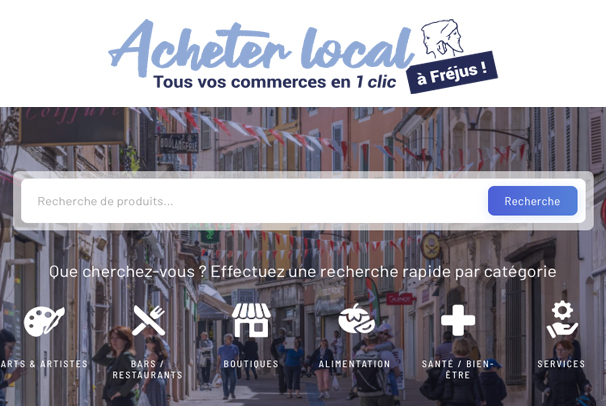Click the painter's palette Arts icon
The width and height of the screenshot is (606, 406).
[44, 321]
